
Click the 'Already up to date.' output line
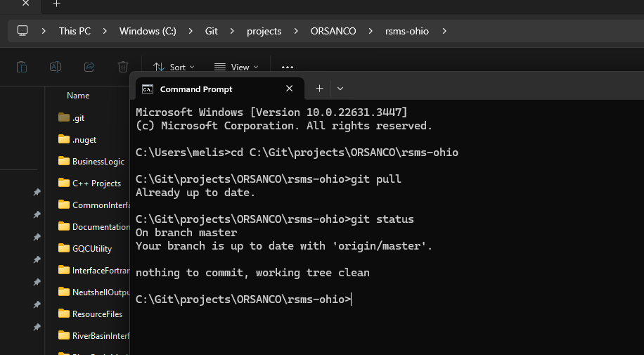[195, 193]
